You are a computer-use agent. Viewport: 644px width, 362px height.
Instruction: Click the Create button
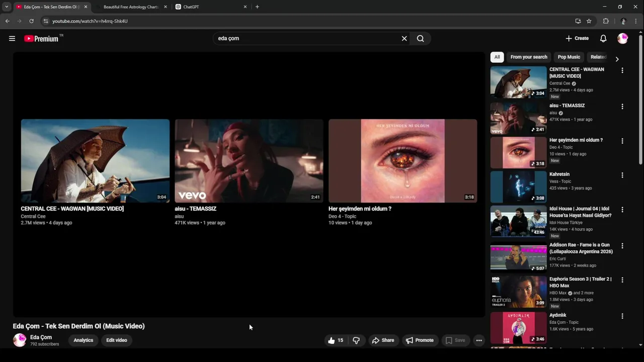(577, 38)
